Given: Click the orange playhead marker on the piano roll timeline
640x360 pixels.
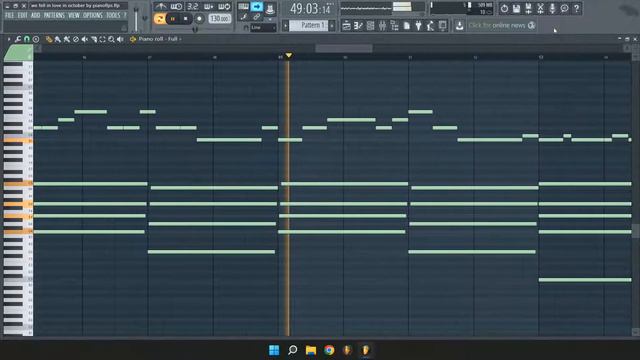Looking at the screenshot, I should click(289, 55).
